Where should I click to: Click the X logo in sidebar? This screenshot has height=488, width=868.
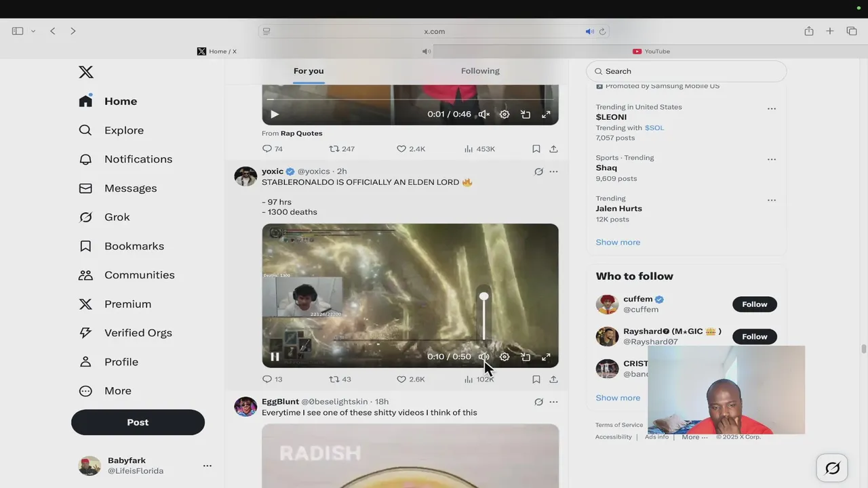tap(85, 72)
